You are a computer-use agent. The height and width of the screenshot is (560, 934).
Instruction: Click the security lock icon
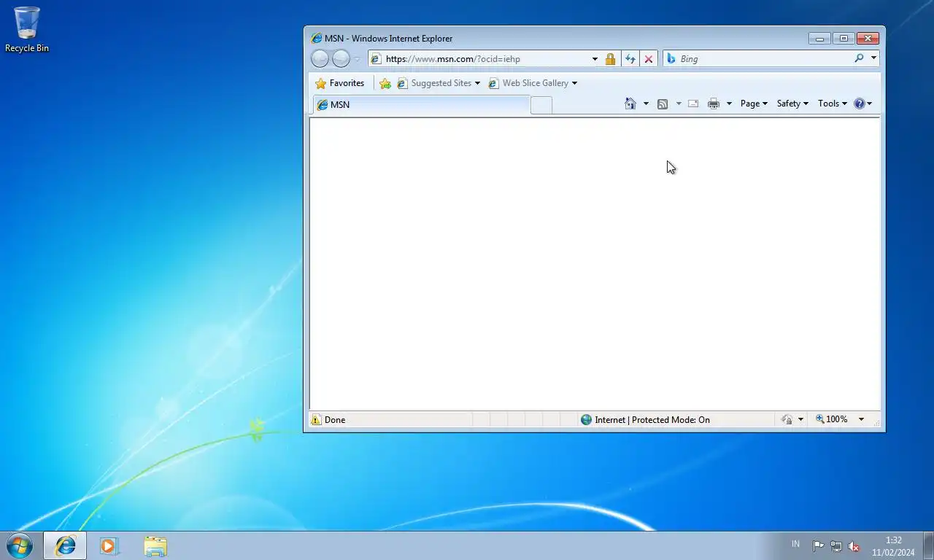coord(610,59)
